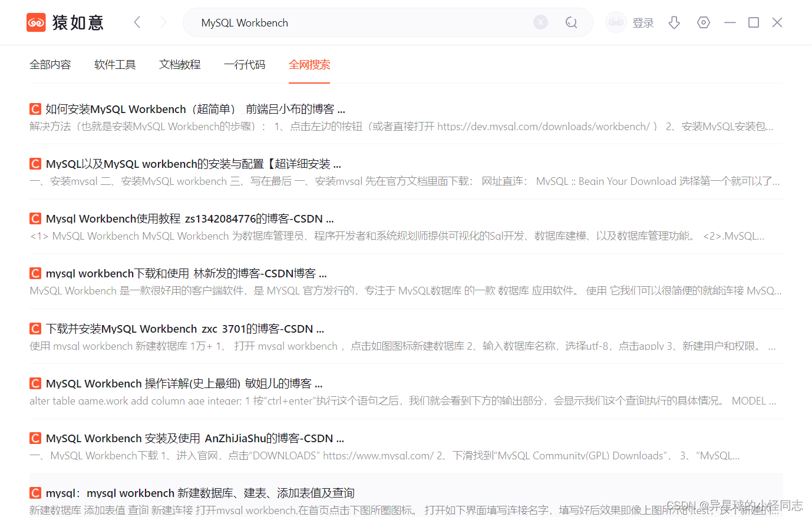Image resolution: width=812 pixels, height=517 pixels.
Task: Switch to the 一行代码 tab
Action: (245, 65)
